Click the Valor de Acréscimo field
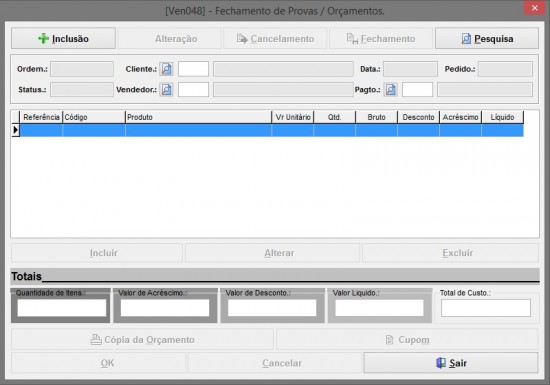Screen dimensions: 550x385 click(165, 308)
